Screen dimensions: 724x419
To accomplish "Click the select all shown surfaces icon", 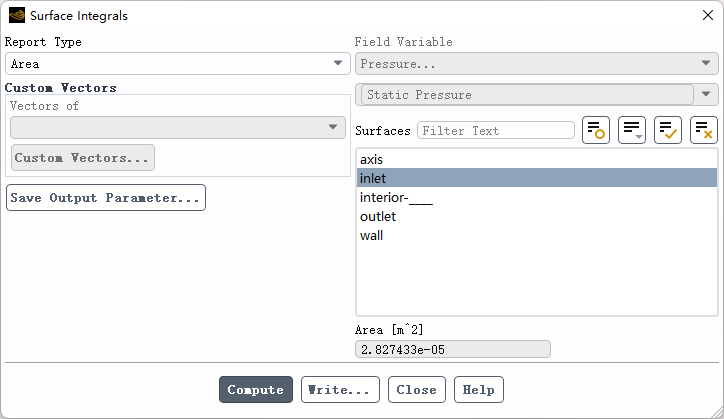I will pos(668,130).
